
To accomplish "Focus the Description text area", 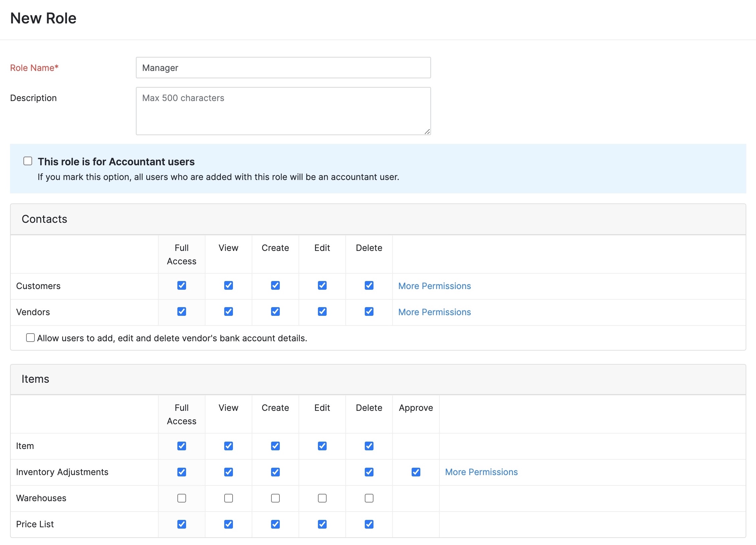I will tap(283, 111).
